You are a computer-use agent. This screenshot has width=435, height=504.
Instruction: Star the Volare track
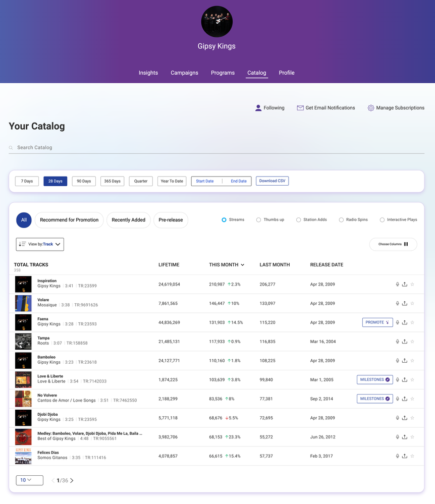(x=412, y=303)
